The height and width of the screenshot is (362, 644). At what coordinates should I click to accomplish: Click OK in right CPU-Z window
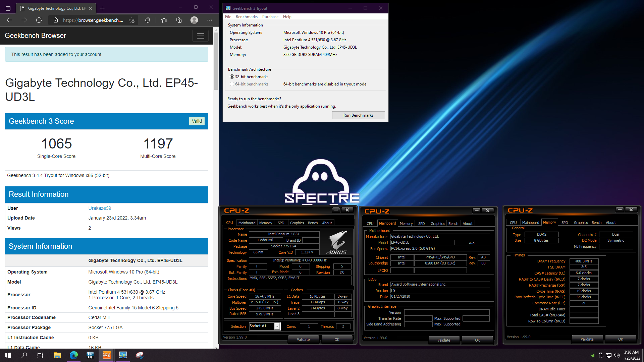[621, 339]
